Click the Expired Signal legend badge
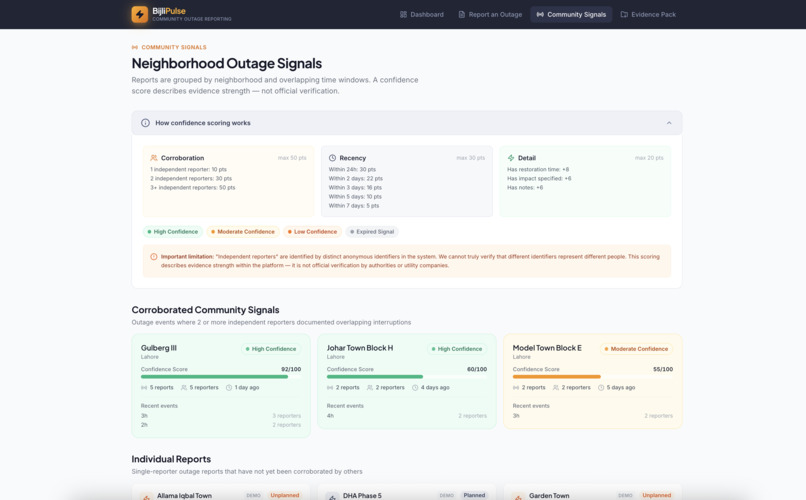Viewport: 806px width, 500px height. pyautogui.click(x=372, y=232)
